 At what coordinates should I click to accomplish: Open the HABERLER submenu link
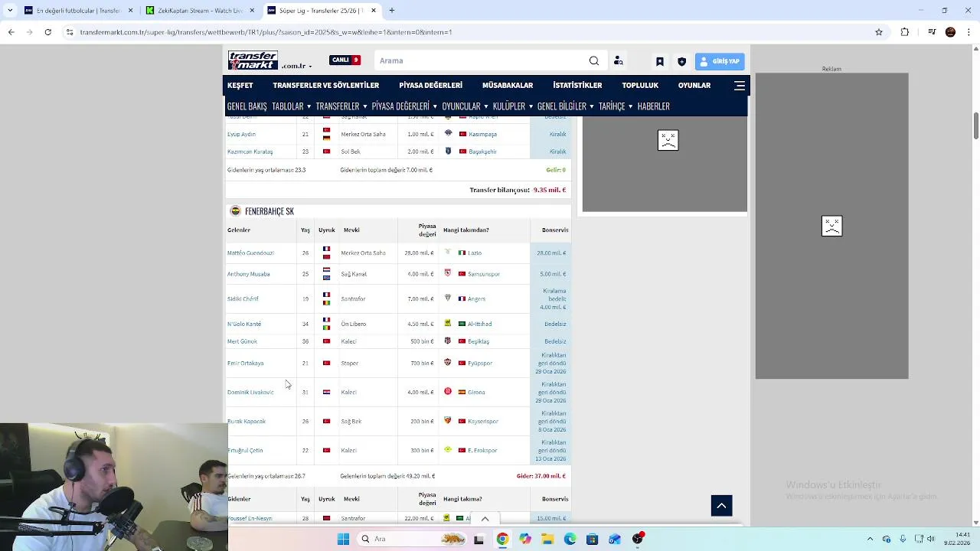coord(653,106)
